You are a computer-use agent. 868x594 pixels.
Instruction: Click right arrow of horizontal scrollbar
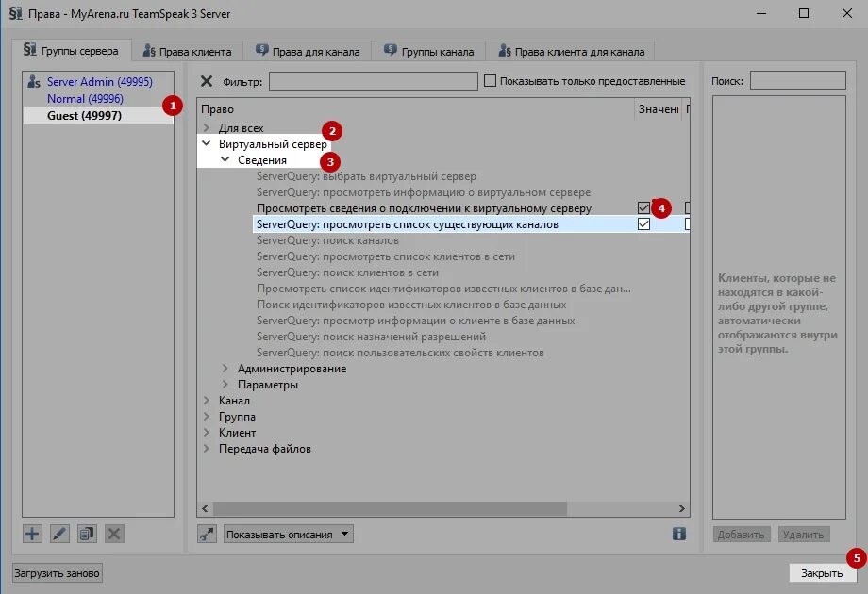(681, 508)
